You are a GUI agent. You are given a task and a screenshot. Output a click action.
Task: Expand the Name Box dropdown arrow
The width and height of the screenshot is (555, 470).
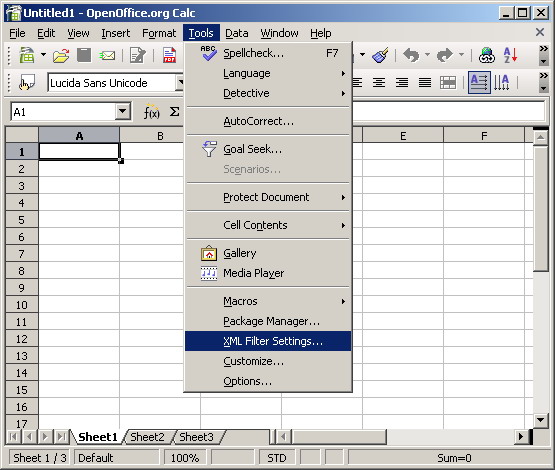click(x=123, y=112)
